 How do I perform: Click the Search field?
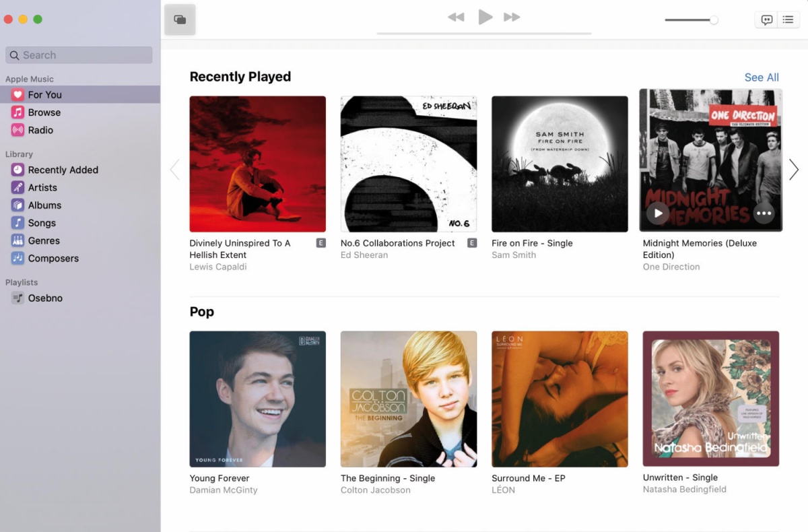[79, 55]
